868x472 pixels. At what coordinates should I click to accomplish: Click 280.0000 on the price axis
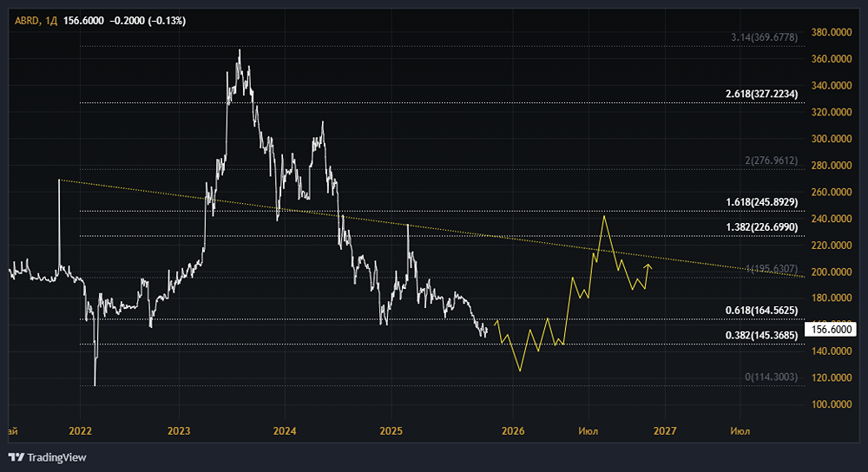coord(832,165)
